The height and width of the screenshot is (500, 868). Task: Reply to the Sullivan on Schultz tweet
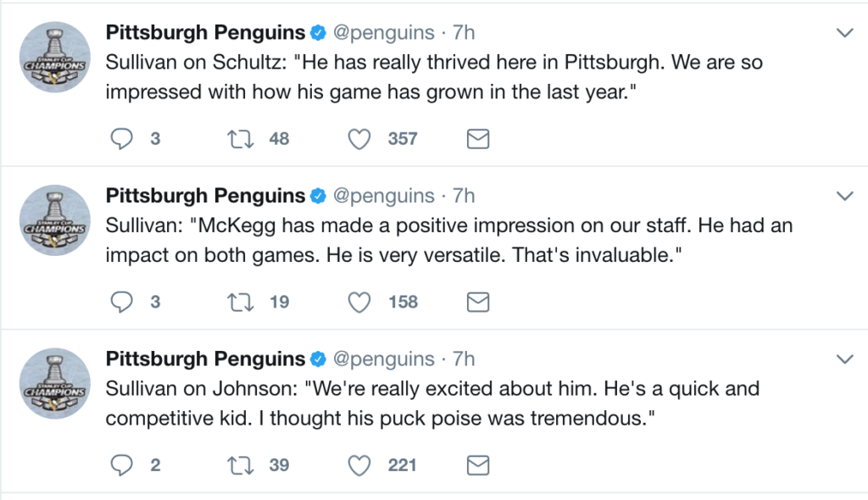[x=124, y=138]
